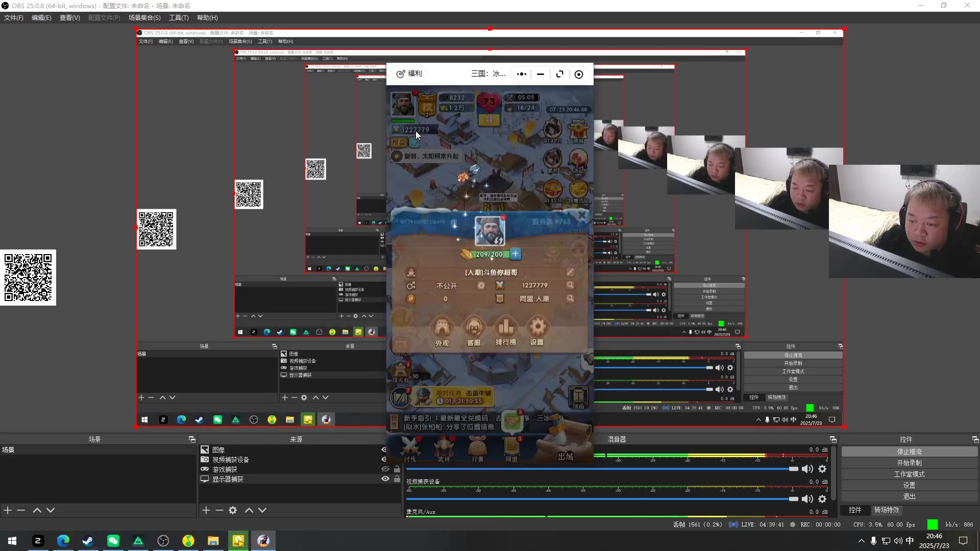Show the hidden 游戏捕获 source via eye icon
The height and width of the screenshot is (551, 980).
(x=385, y=469)
